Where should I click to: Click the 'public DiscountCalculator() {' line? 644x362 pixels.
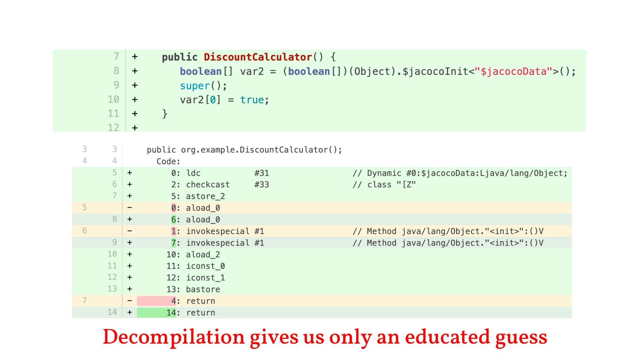pyautogui.click(x=249, y=57)
